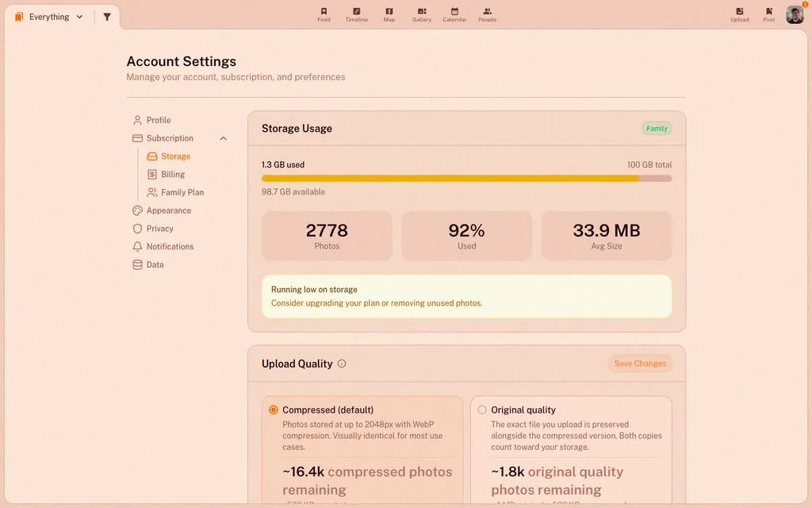812x508 pixels.
Task: Click the 'Account Settings' heading
Action: pyautogui.click(x=182, y=61)
